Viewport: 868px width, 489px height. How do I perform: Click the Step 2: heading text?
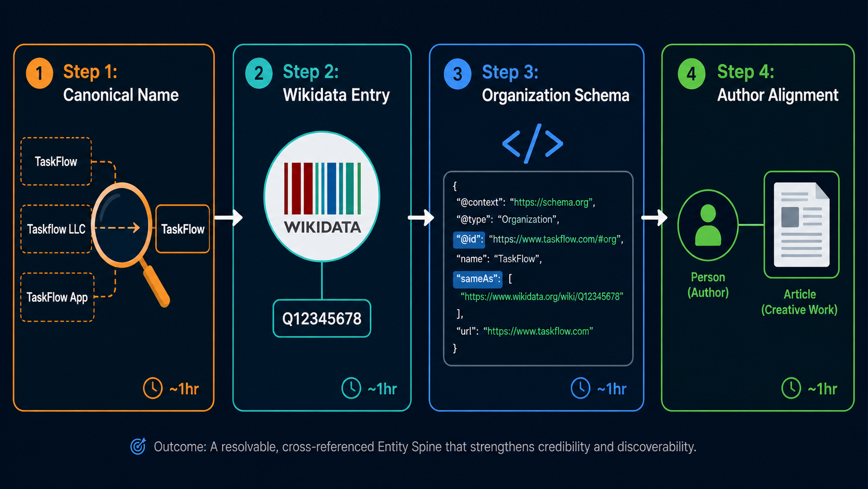click(310, 72)
